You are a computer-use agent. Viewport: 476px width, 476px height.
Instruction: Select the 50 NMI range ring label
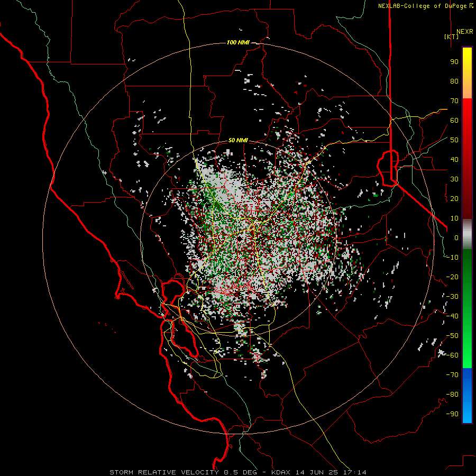pyautogui.click(x=238, y=140)
